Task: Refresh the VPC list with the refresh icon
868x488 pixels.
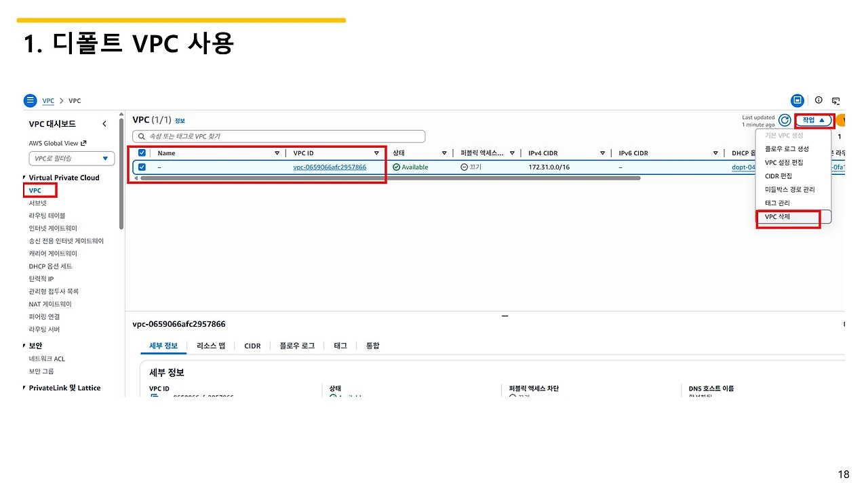Action: [x=785, y=120]
